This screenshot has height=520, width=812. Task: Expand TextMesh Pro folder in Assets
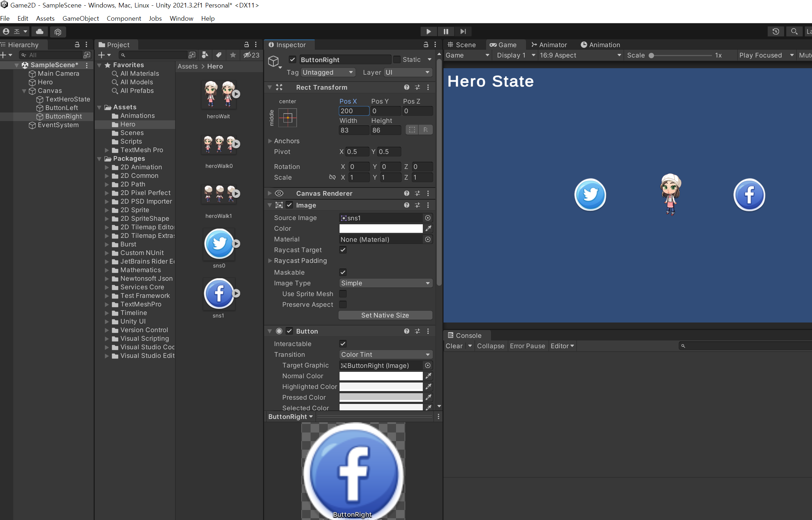[x=107, y=150]
